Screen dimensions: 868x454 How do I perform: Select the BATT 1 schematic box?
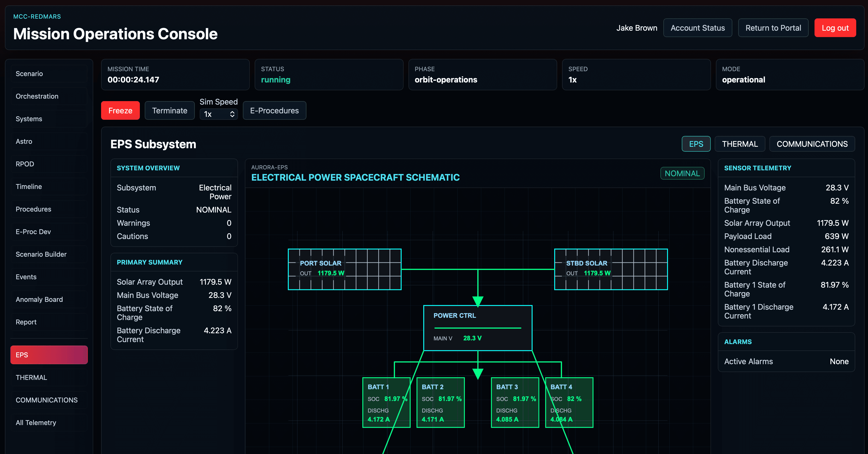pos(386,402)
